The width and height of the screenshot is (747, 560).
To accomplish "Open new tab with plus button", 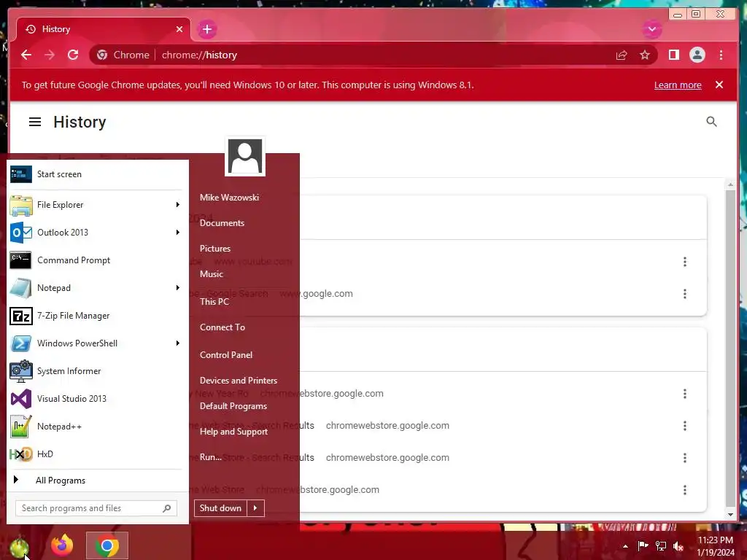I will click(206, 29).
